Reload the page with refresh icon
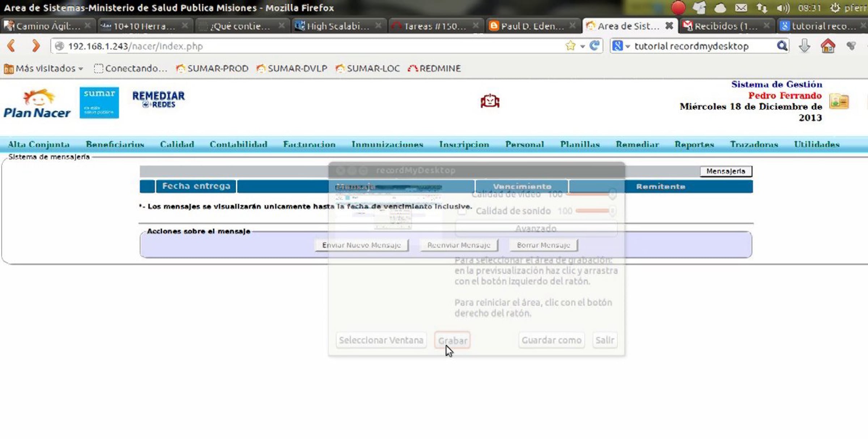This screenshot has height=439, width=868. click(x=594, y=46)
